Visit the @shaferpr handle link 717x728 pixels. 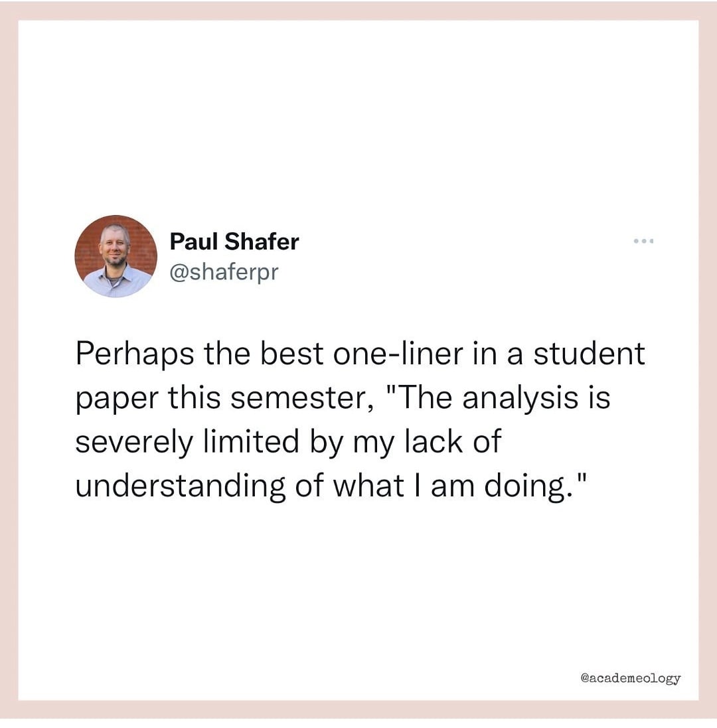(x=224, y=272)
